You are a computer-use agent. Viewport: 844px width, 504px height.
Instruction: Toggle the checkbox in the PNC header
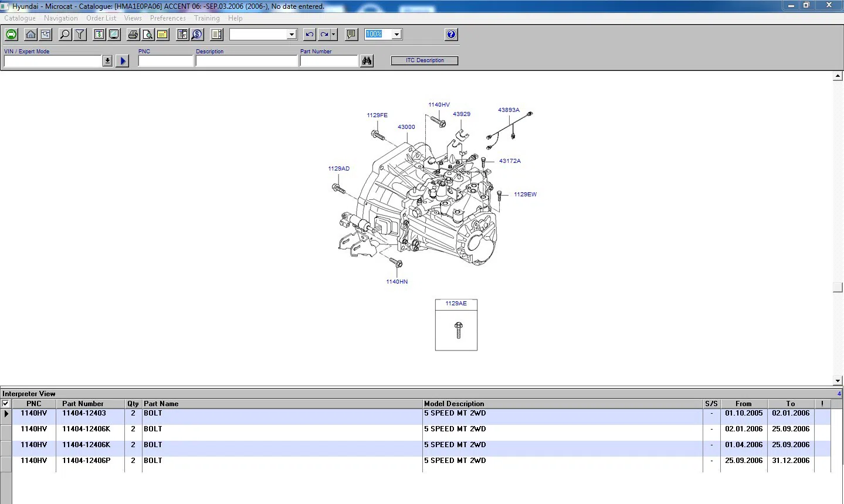6,404
